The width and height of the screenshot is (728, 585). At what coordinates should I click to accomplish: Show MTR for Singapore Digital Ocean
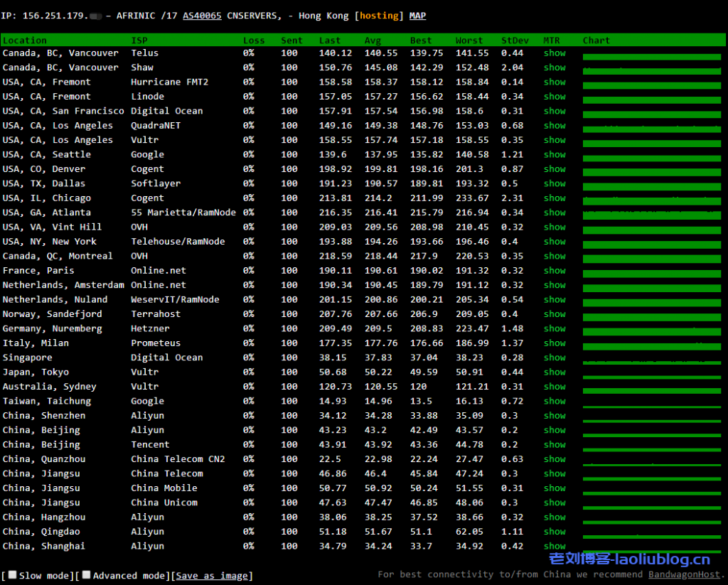555,358
